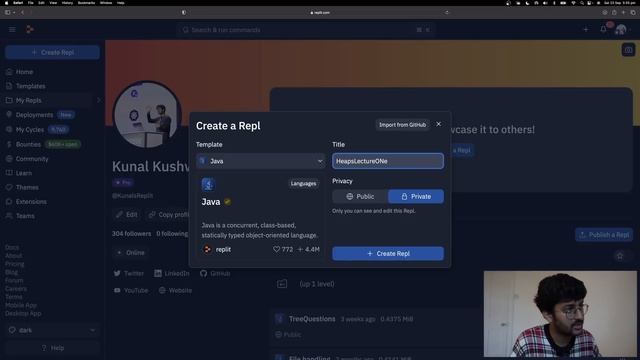The width and height of the screenshot is (640, 360).
Task: Click the blue Create Repl dialog button
Action: [x=388, y=253]
